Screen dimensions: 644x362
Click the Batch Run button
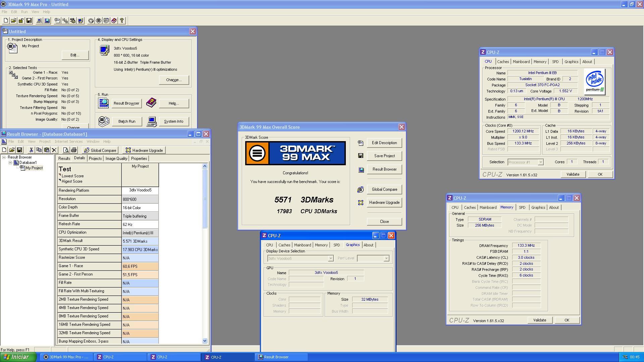click(127, 121)
